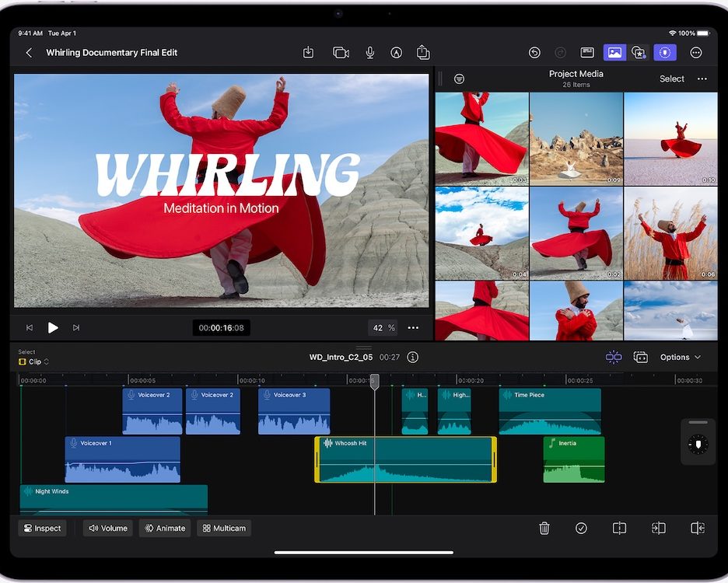Split clip at playhead icon
The height and width of the screenshot is (583, 728).
click(x=619, y=528)
